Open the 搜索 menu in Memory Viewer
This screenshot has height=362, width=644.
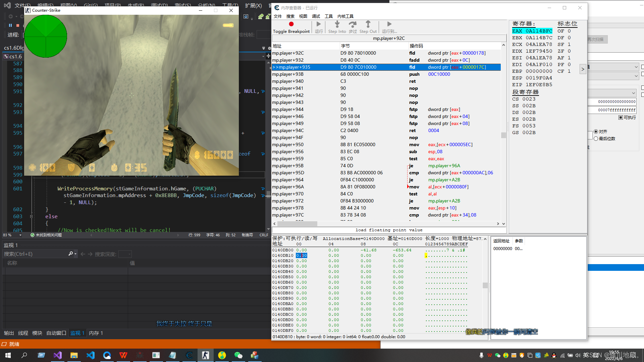(x=290, y=16)
